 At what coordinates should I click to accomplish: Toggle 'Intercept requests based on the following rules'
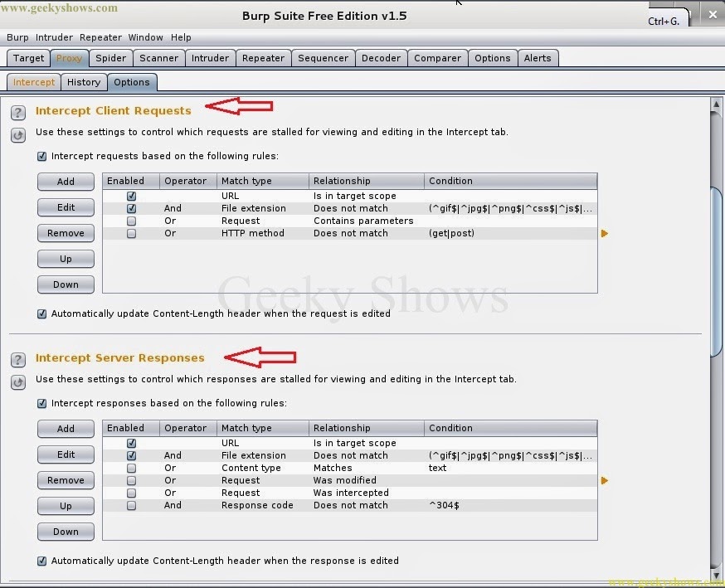[x=41, y=156]
